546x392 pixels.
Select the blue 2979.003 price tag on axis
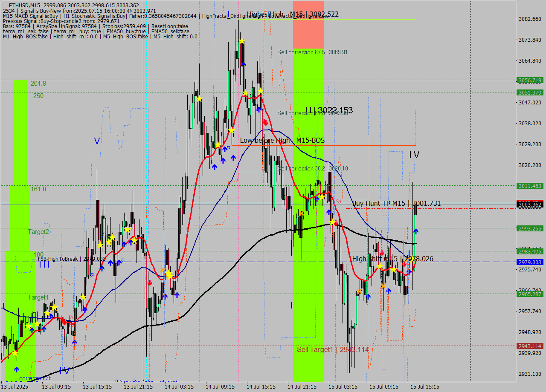[x=529, y=262]
